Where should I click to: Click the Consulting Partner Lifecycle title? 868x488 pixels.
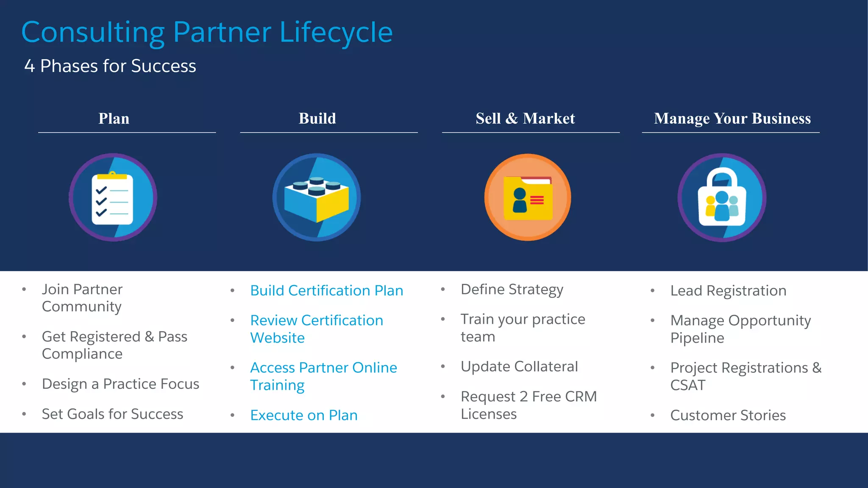[207, 33]
